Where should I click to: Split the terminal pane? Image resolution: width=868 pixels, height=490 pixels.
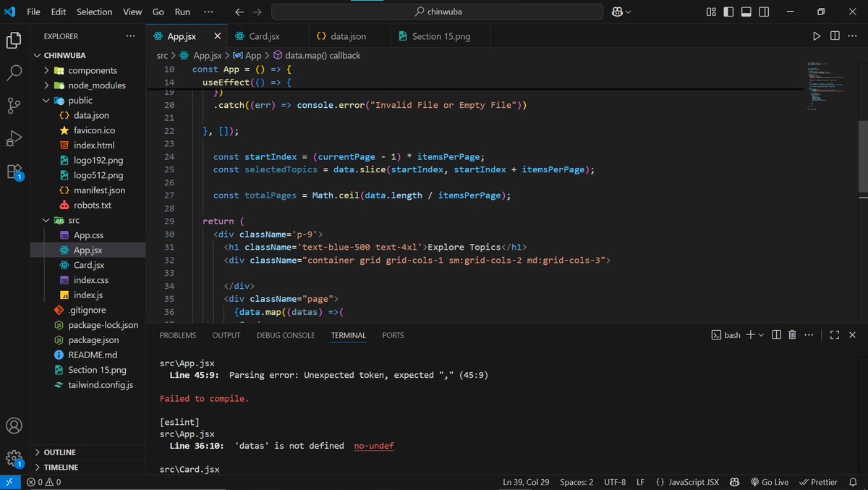tap(776, 335)
